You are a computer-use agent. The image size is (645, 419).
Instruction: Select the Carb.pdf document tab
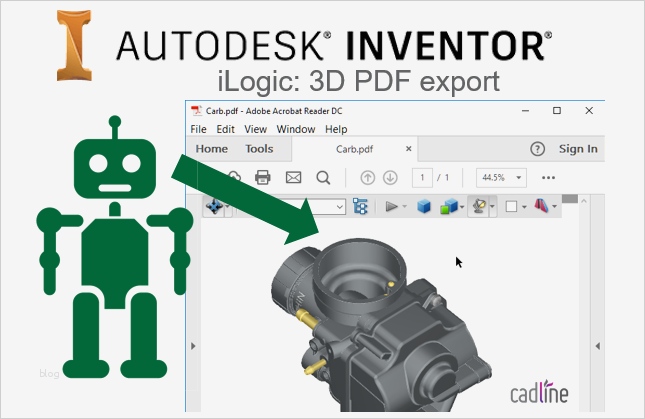[354, 149]
